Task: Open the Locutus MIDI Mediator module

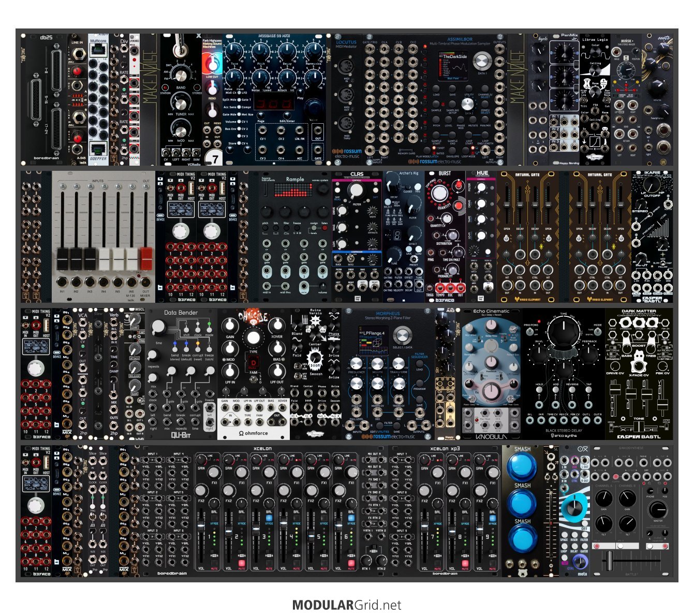Action: click(346, 99)
